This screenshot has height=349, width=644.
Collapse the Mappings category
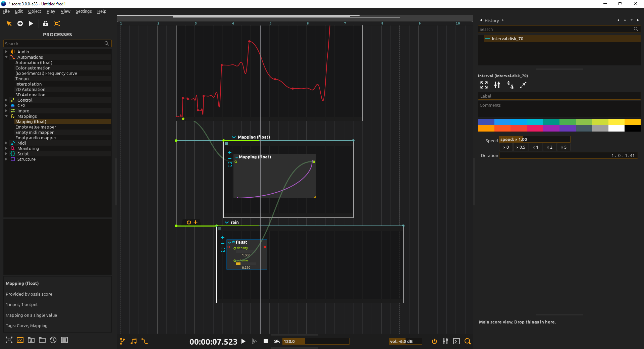click(x=6, y=116)
